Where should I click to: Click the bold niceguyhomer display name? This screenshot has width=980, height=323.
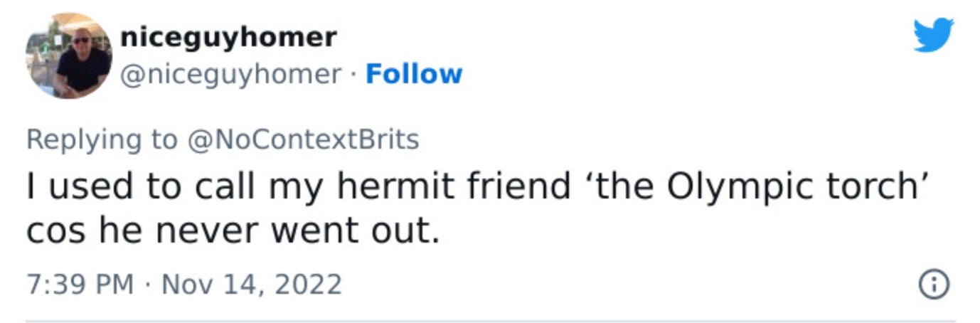click(x=228, y=37)
